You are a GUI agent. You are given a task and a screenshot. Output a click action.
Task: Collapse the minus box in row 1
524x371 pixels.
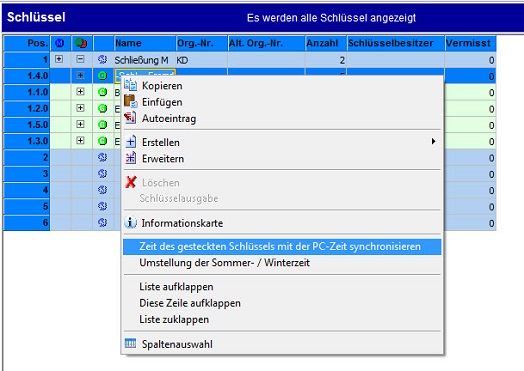[x=80, y=59]
